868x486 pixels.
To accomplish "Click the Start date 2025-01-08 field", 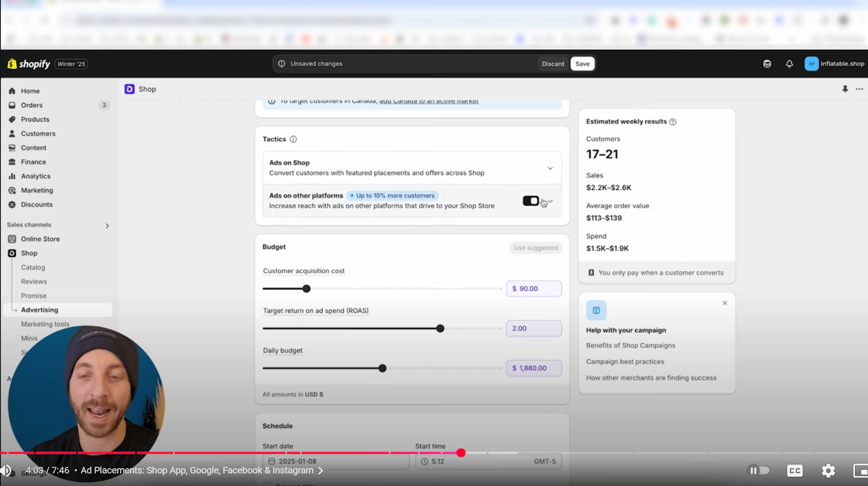I will tap(336, 462).
